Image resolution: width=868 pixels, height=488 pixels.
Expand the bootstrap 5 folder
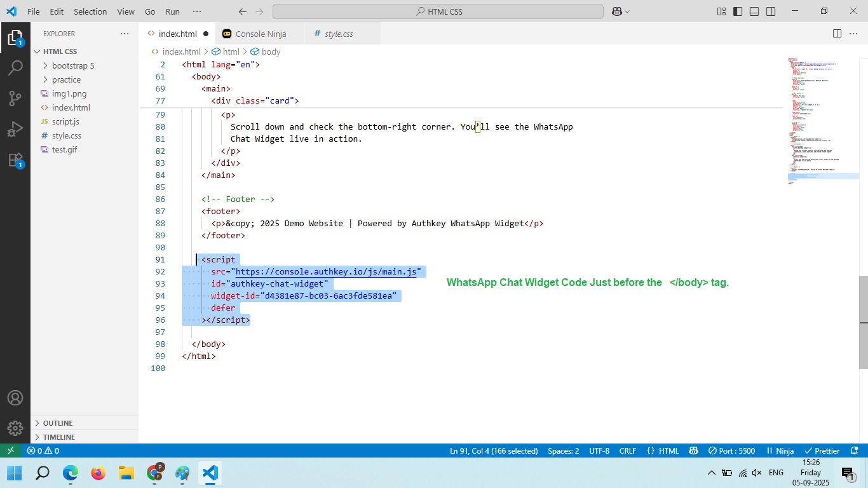pos(84,65)
